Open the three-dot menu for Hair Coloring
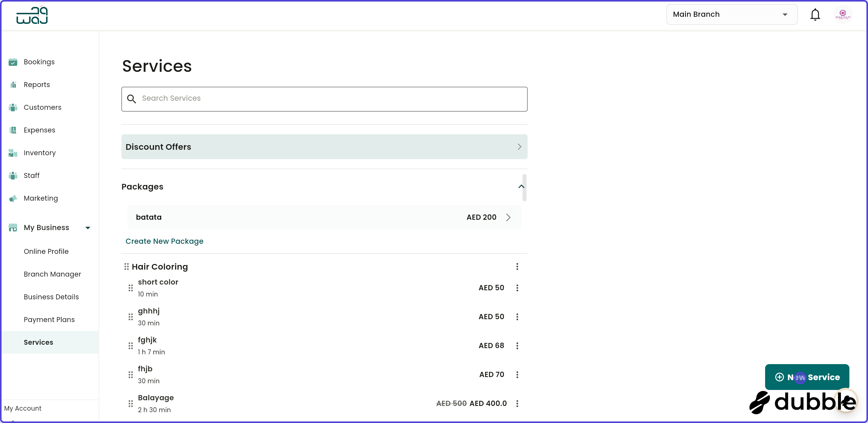Image resolution: width=868 pixels, height=423 pixels. pyautogui.click(x=517, y=267)
